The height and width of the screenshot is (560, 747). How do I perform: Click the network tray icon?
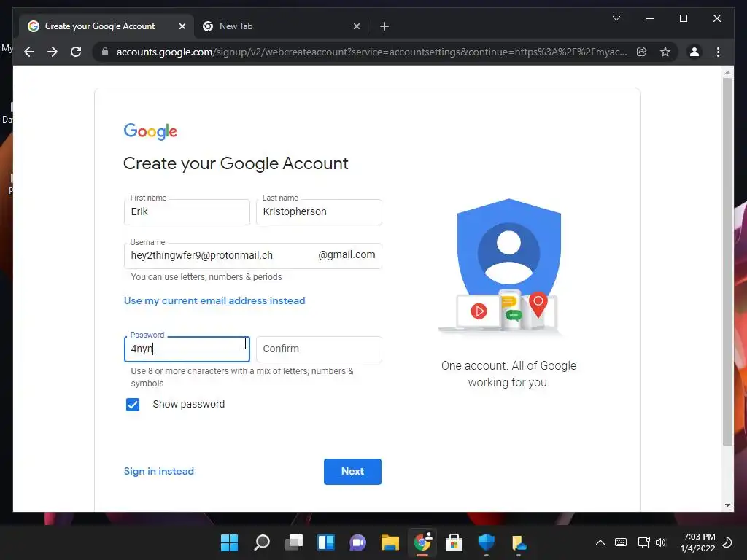643,542
